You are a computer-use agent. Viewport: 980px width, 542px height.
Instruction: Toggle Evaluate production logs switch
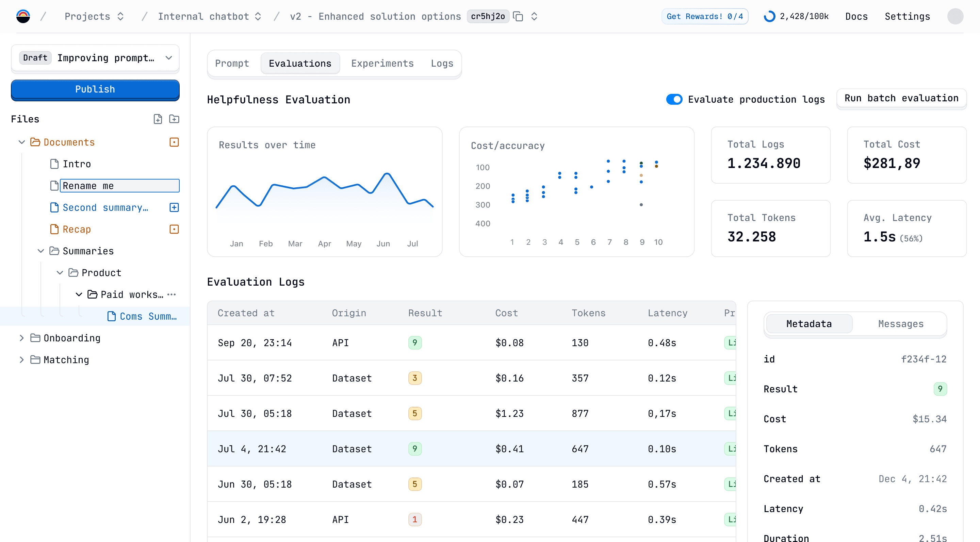click(x=674, y=100)
